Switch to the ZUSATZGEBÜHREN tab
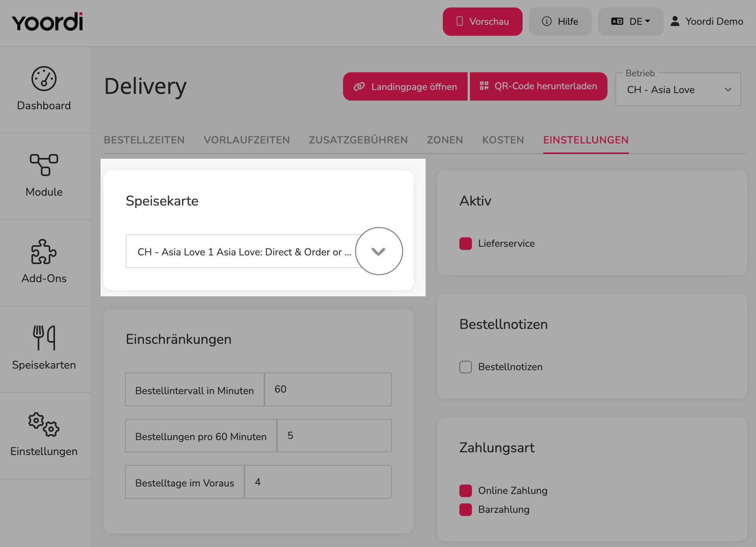Viewport: 756px width, 547px height. [358, 140]
